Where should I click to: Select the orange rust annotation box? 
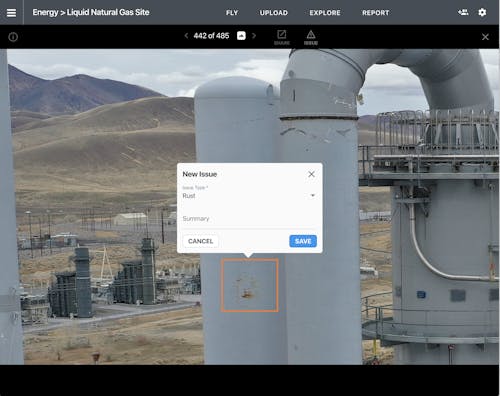pyautogui.click(x=249, y=285)
